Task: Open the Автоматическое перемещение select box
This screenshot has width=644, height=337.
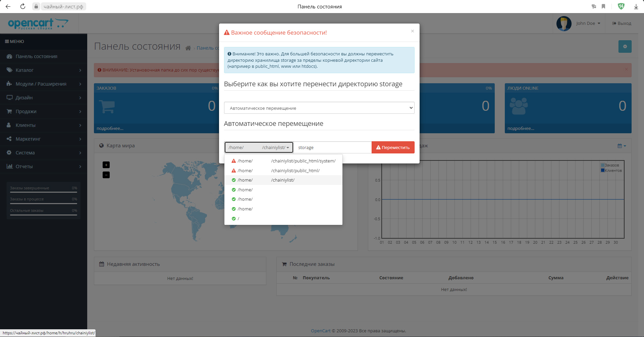Action: click(319, 108)
